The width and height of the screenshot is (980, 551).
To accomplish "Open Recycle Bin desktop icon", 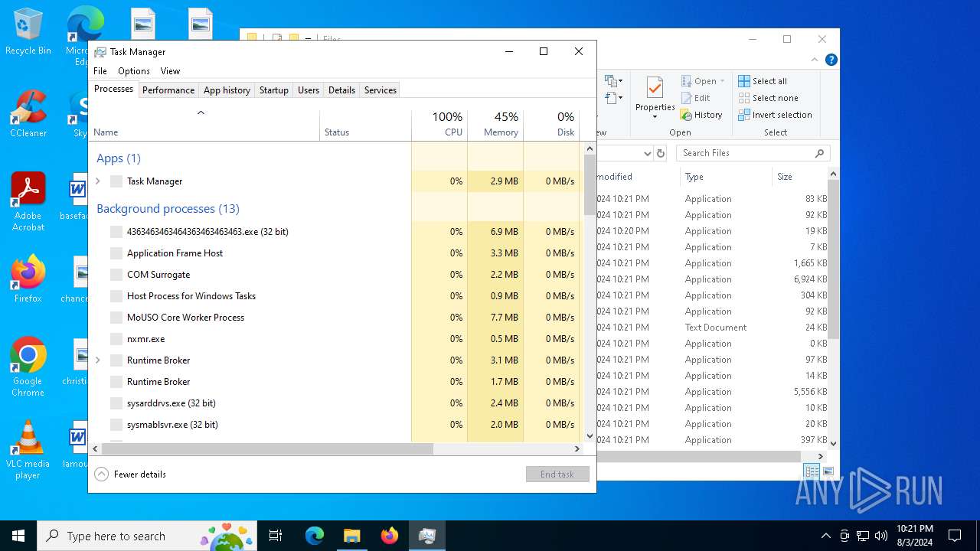I will [x=28, y=31].
